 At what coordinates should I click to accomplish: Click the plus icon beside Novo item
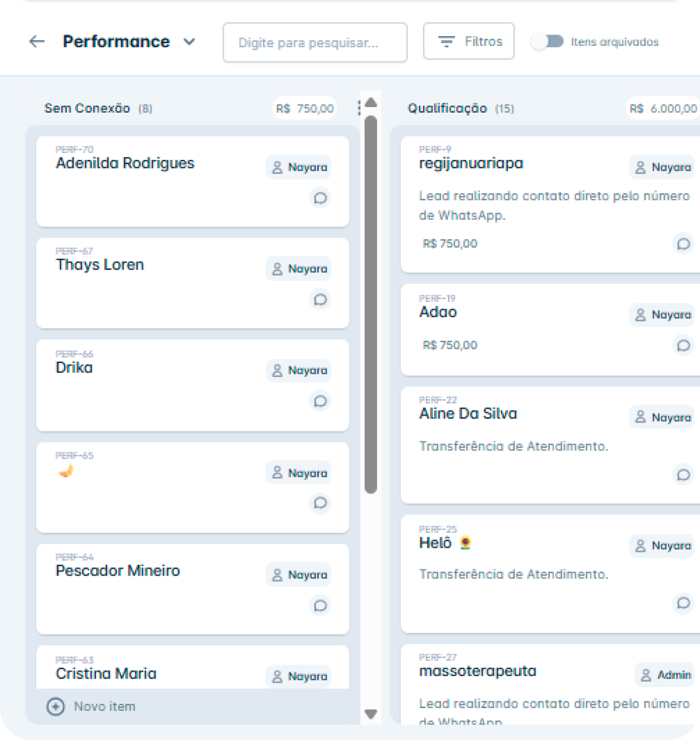pyautogui.click(x=55, y=706)
